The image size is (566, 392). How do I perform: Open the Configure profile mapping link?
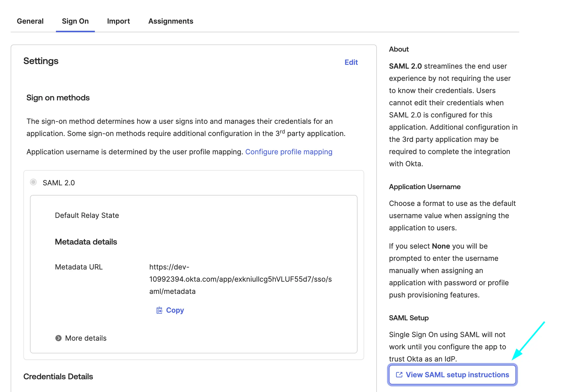[289, 152]
